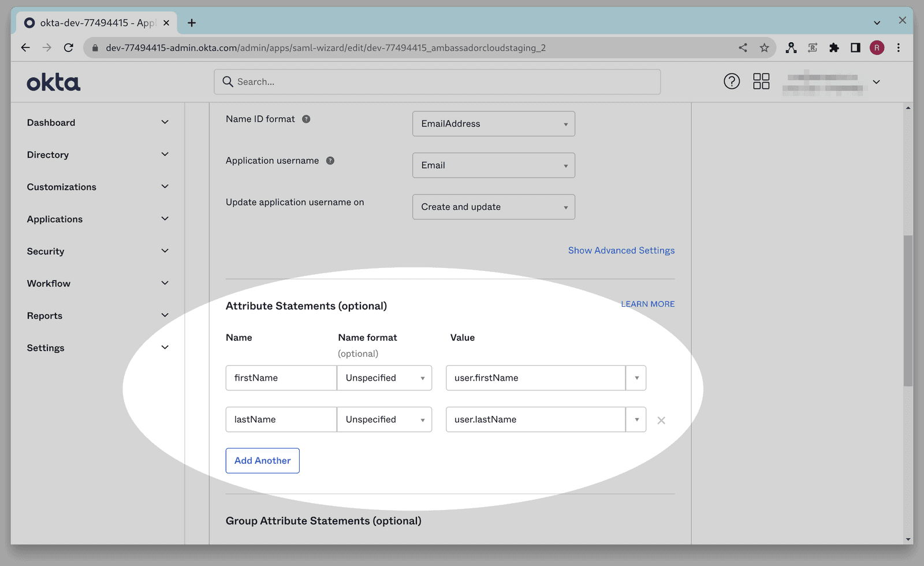Click Show Advanced Settings link
This screenshot has height=566, width=924.
click(x=621, y=250)
